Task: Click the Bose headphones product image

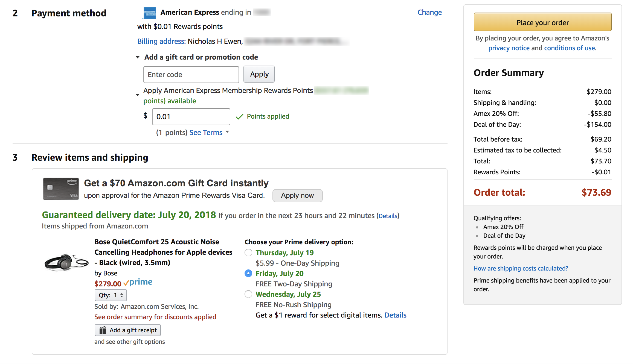Action: coord(66,262)
